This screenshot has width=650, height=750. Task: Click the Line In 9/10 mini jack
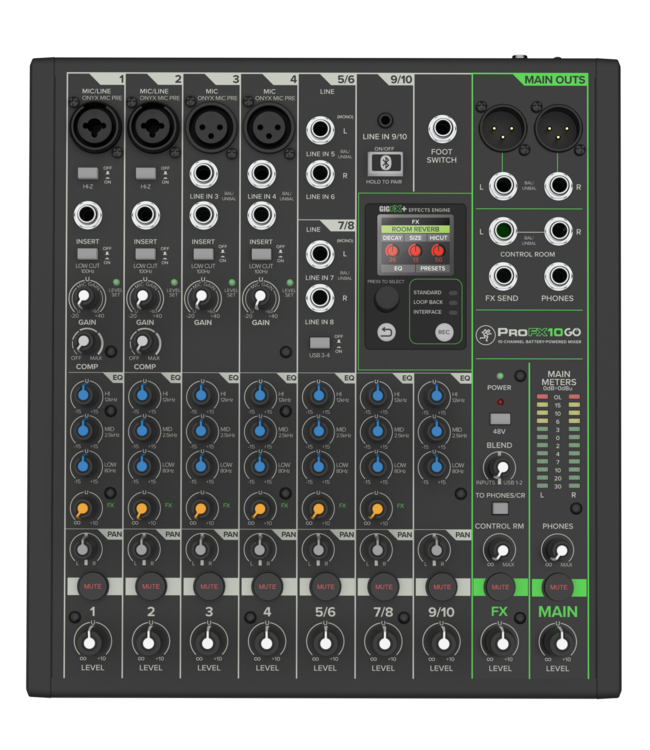coord(385,120)
